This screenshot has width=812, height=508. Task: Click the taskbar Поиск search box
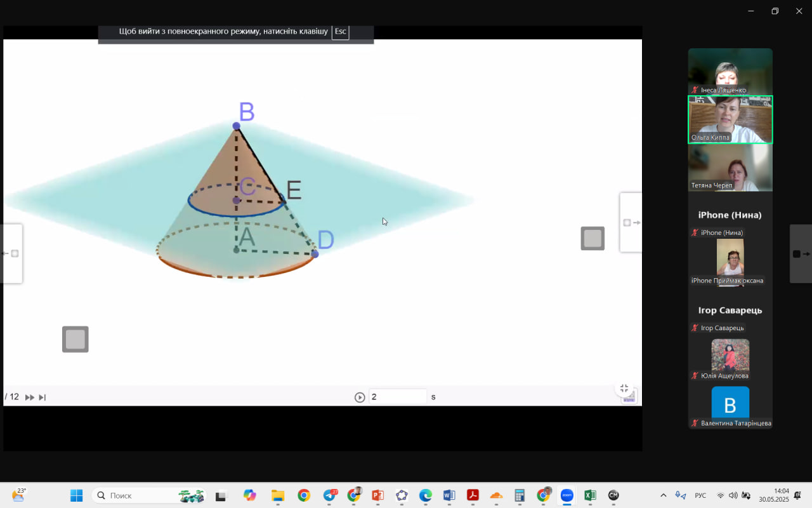150,495
